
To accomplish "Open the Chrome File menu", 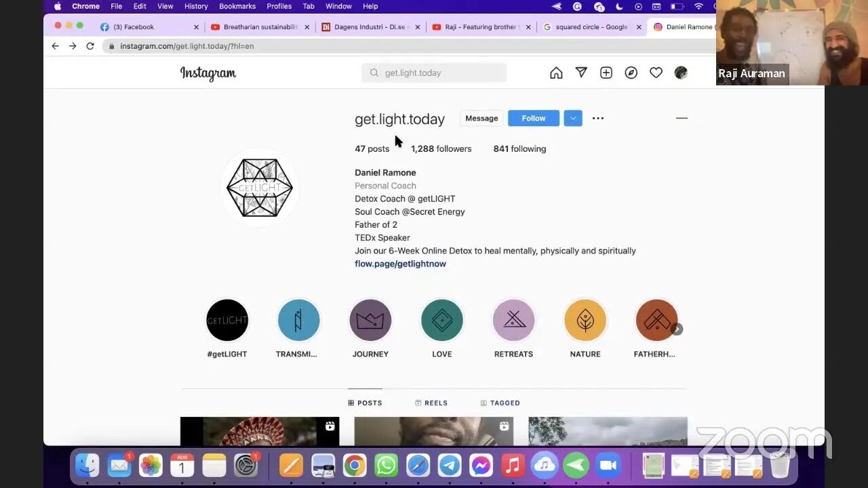I will click(x=117, y=6).
